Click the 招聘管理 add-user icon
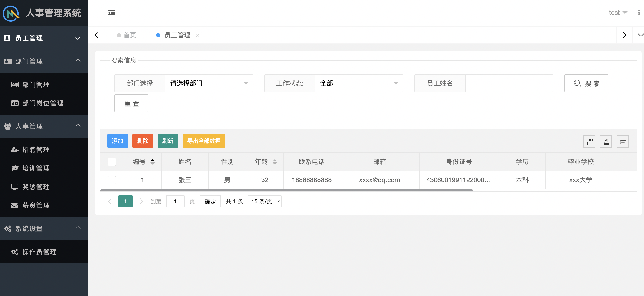 [x=15, y=149]
